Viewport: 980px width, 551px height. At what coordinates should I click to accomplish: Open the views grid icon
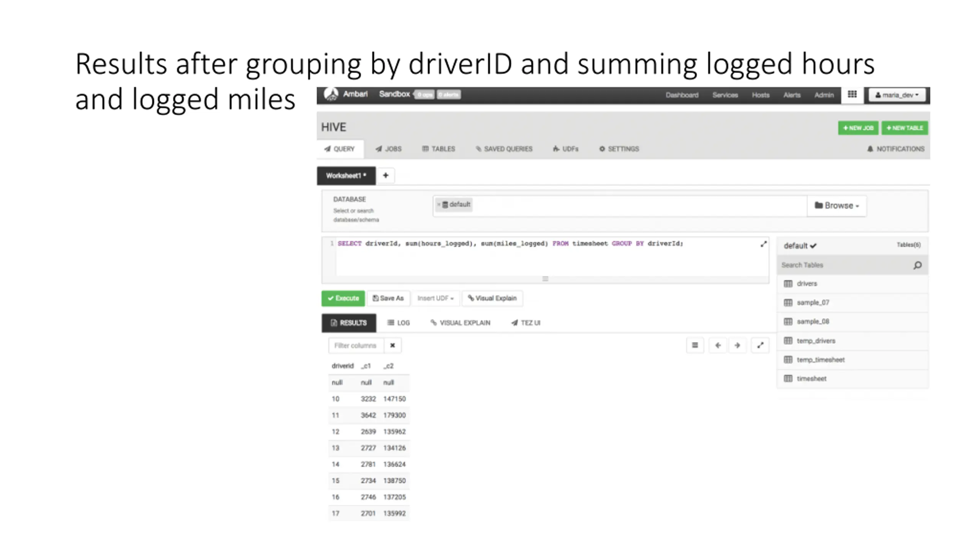tap(852, 95)
